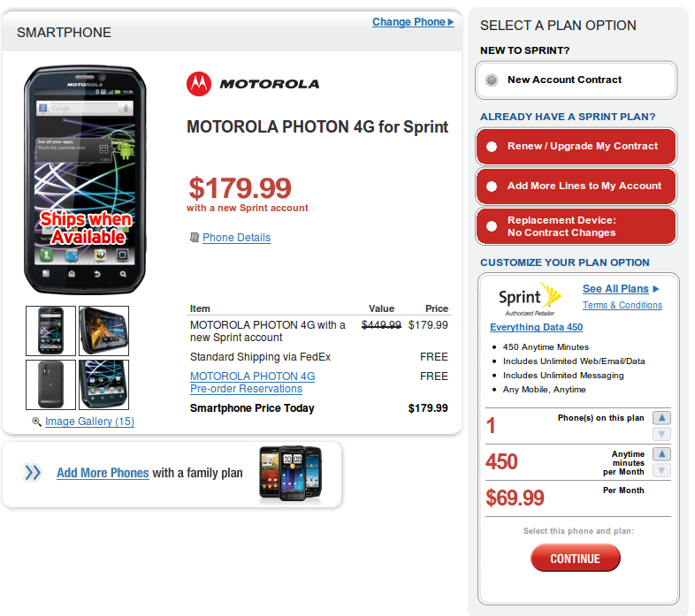Select New Account Contract option
This screenshot has width=695, height=616.
coord(493,80)
